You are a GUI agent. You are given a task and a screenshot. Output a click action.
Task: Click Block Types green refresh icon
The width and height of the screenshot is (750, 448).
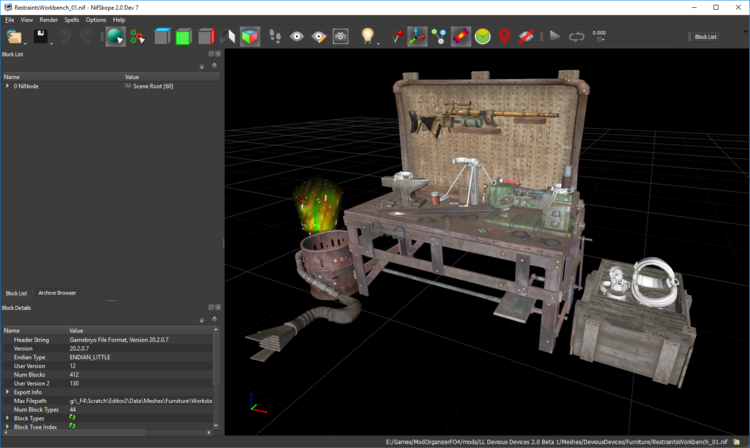click(x=72, y=417)
